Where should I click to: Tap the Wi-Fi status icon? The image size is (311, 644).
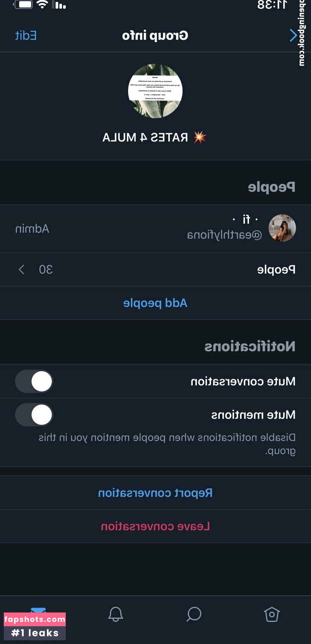click(42, 5)
